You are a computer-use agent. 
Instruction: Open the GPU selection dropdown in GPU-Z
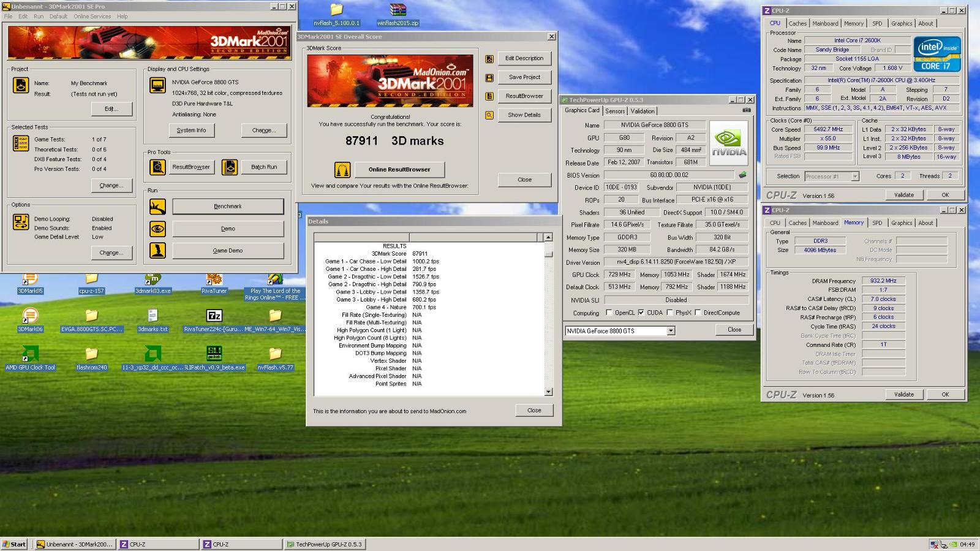(x=671, y=331)
